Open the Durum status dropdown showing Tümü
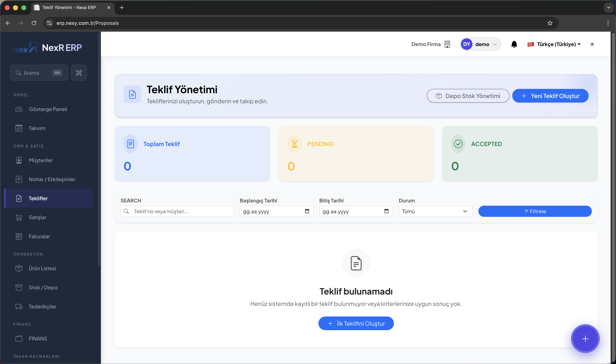This screenshot has width=616, height=364. click(435, 211)
